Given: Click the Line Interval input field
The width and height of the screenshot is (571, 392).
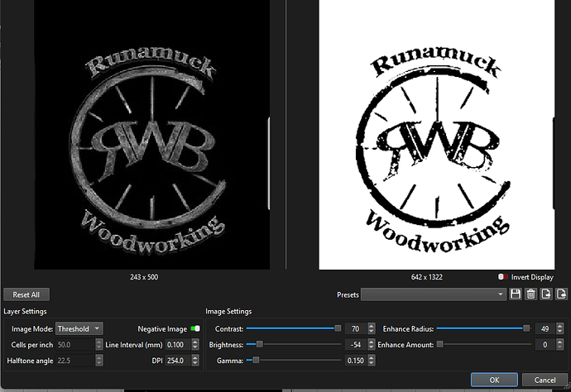Looking at the screenshot, I should (178, 345).
